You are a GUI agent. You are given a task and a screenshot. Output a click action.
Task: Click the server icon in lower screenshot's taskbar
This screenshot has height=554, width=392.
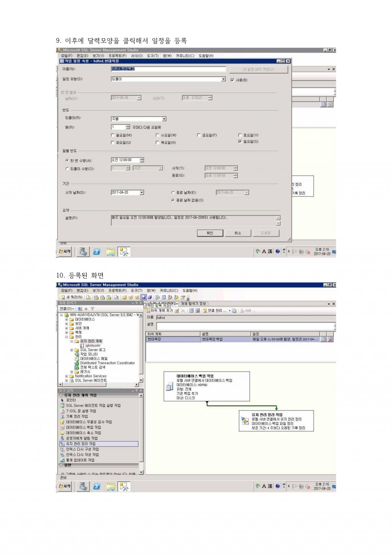pos(83,486)
